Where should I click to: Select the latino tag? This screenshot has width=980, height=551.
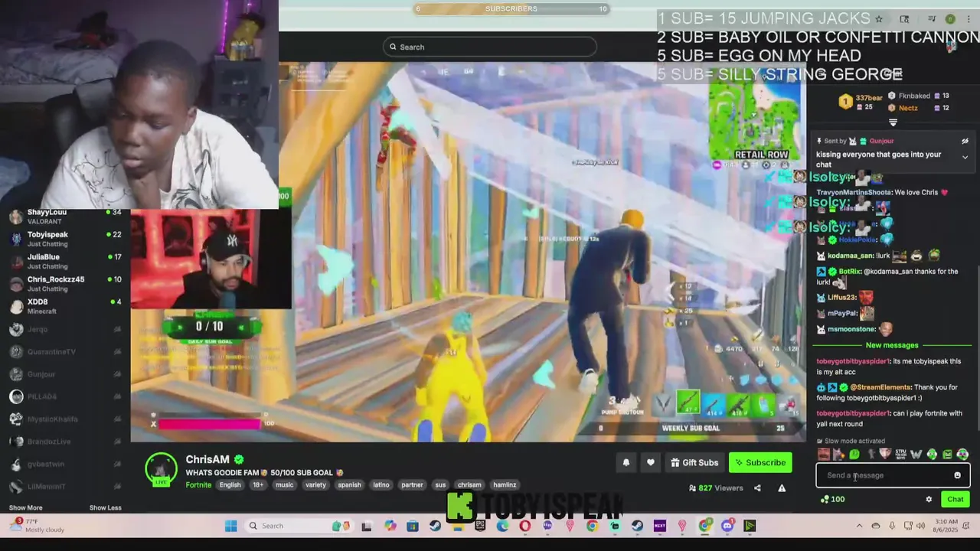381,484
